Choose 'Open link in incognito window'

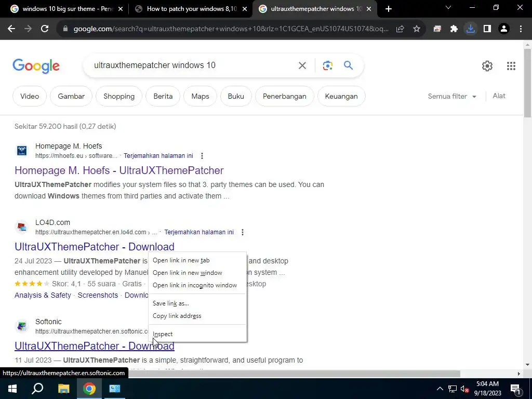(197, 285)
